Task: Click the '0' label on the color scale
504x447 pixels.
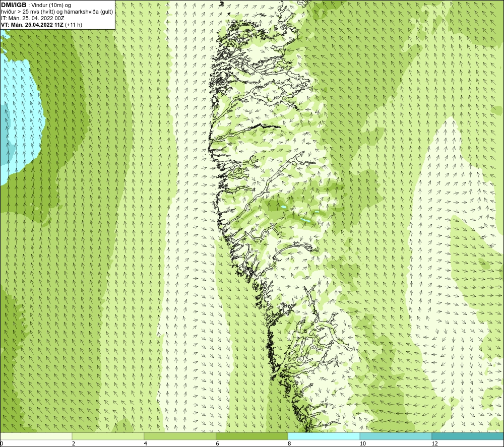Action: pyautogui.click(x=2, y=444)
